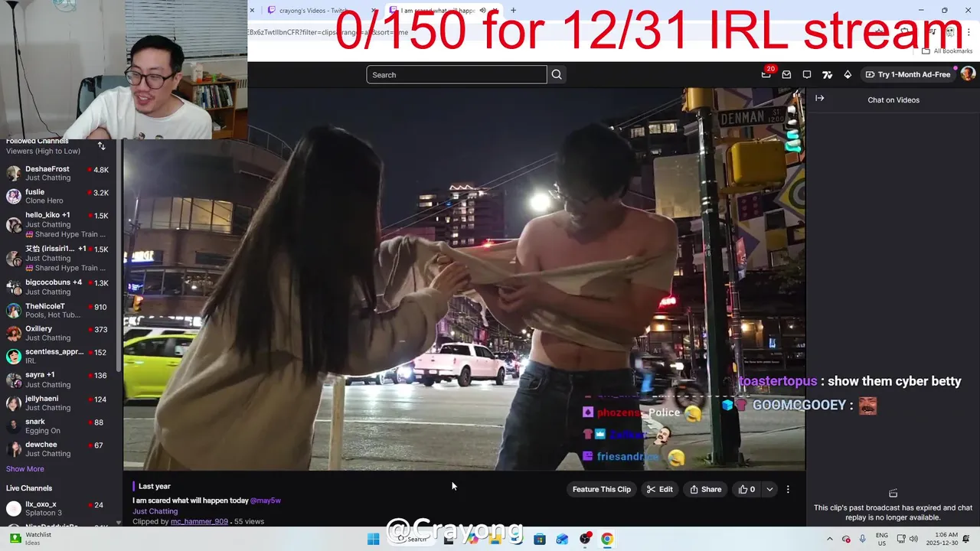Sort followed channels by viewers arrows icon
Image resolution: width=980 pixels, height=551 pixels.
pos(101,145)
